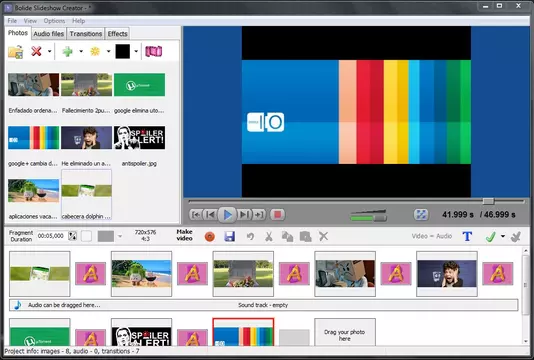Click the black background color swatch
This screenshot has height=360, width=534.
coord(123,51)
